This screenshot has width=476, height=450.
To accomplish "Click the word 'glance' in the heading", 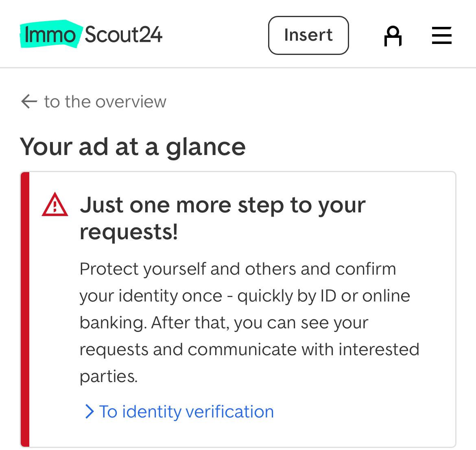I will [x=205, y=146].
